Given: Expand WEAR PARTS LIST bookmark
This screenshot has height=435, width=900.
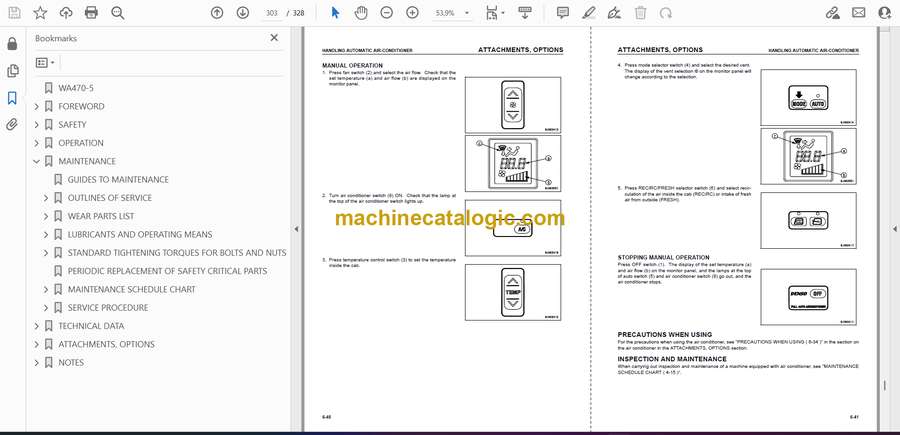Looking at the screenshot, I should (x=46, y=216).
